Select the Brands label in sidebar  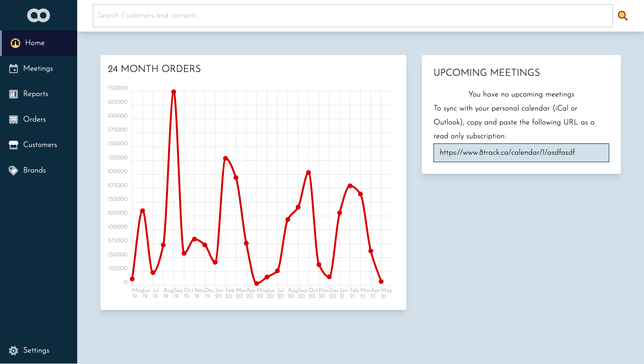pyautogui.click(x=34, y=170)
